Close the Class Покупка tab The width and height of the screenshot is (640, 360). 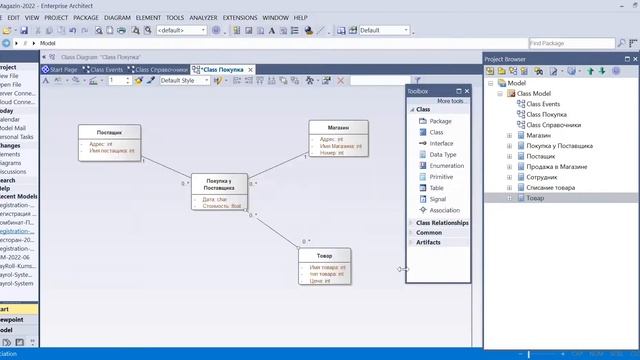251,70
